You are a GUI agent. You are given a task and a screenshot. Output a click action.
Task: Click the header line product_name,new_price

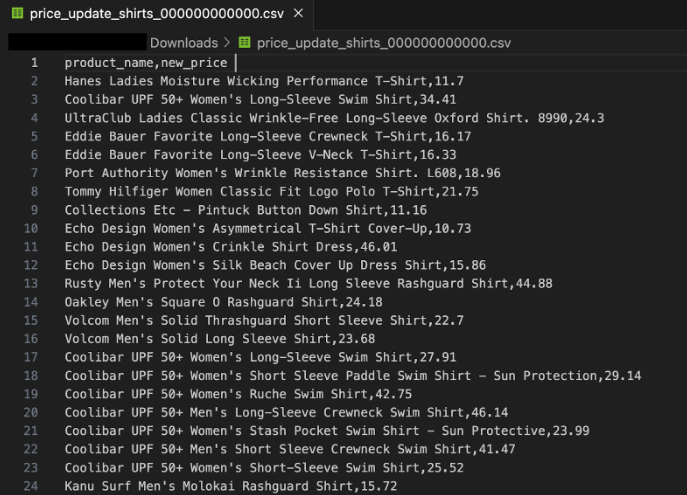pos(146,63)
